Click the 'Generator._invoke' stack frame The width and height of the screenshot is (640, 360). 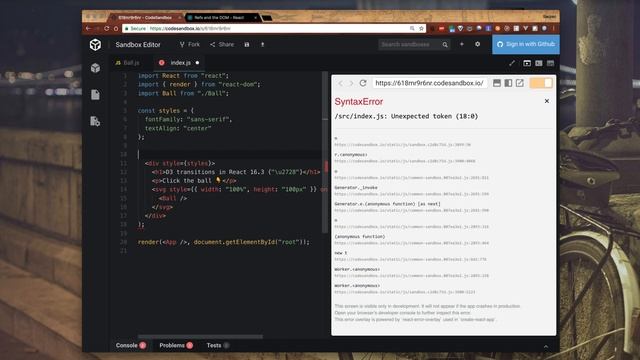pos(356,188)
